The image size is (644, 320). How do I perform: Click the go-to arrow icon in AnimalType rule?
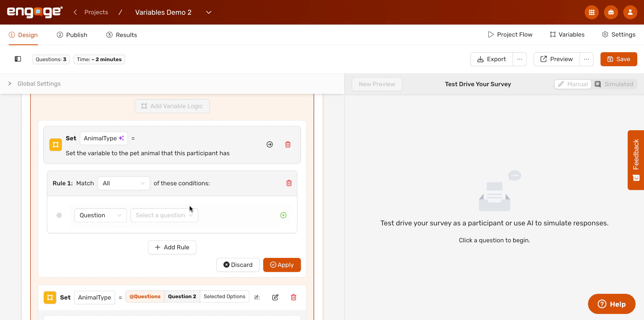269,144
